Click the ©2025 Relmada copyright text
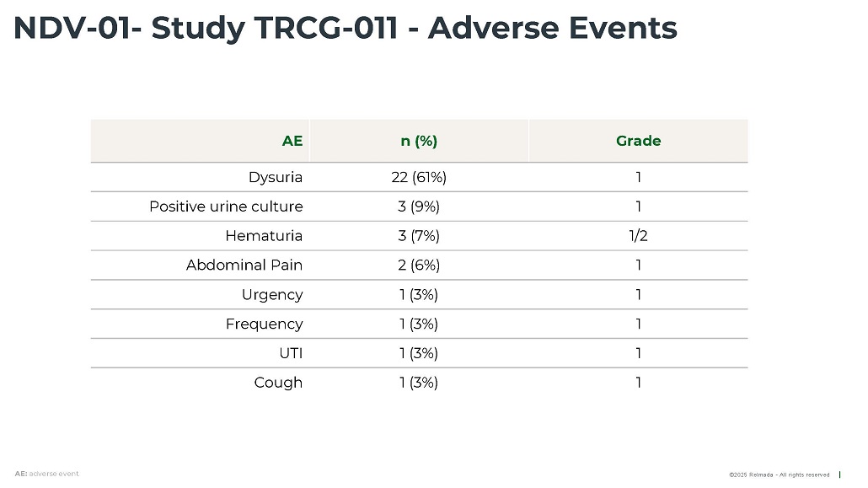This screenshot has width=868, height=488. (779, 475)
